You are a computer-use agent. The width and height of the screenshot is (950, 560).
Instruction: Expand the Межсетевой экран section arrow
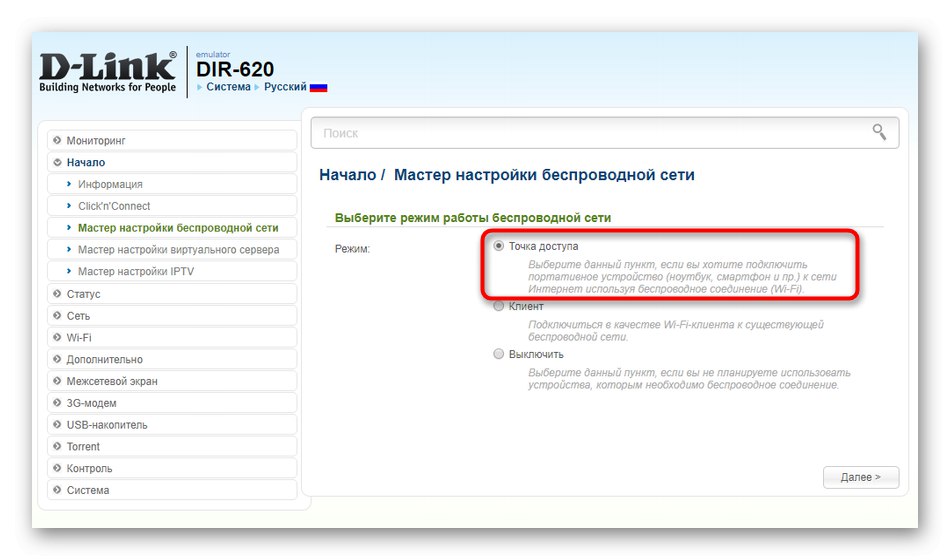[x=57, y=381]
